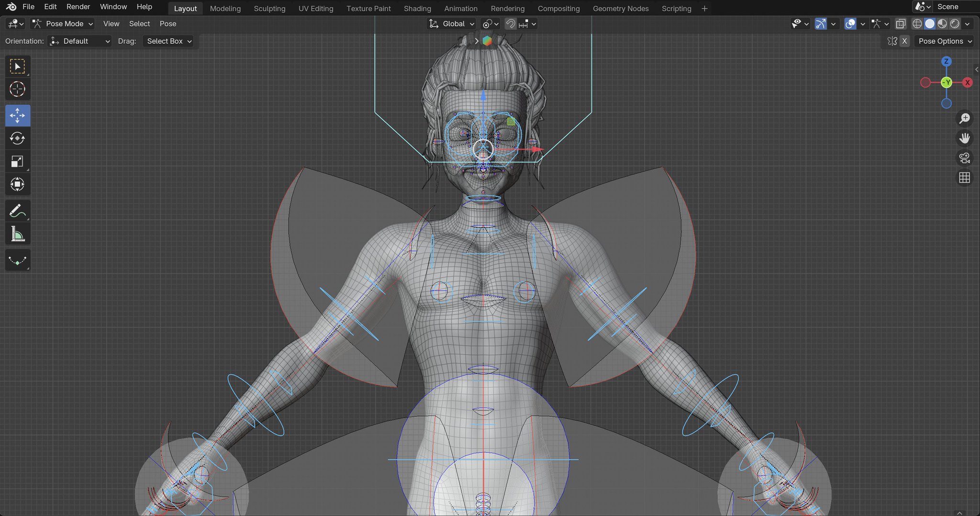Click the colorful cube asset icon
This screenshot has width=980, height=516.
tap(487, 41)
